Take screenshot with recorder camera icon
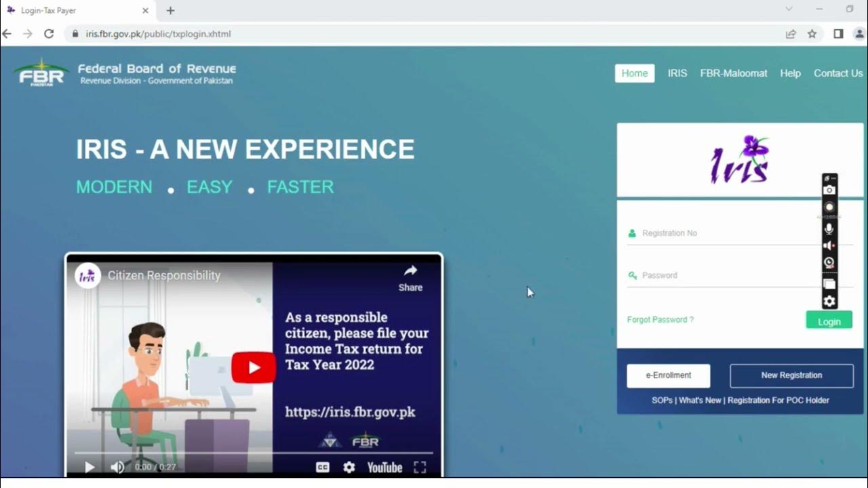Viewport: 868px width, 488px height. 829,190
